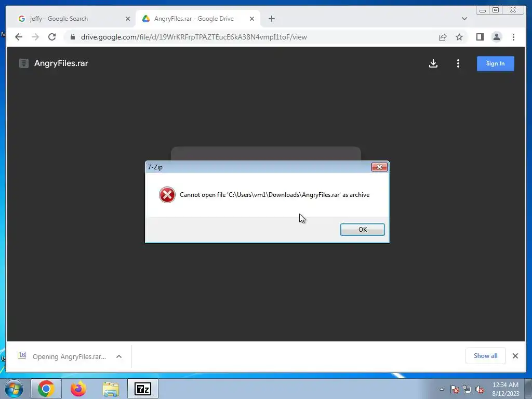Open the taskbar clock and date
Image resolution: width=532 pixels, height=399 pixels.
click(x=505, y=389)
